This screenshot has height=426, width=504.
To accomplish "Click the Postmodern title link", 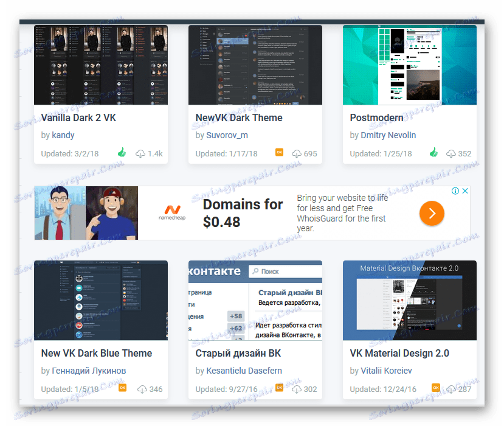I will point(376,118).
